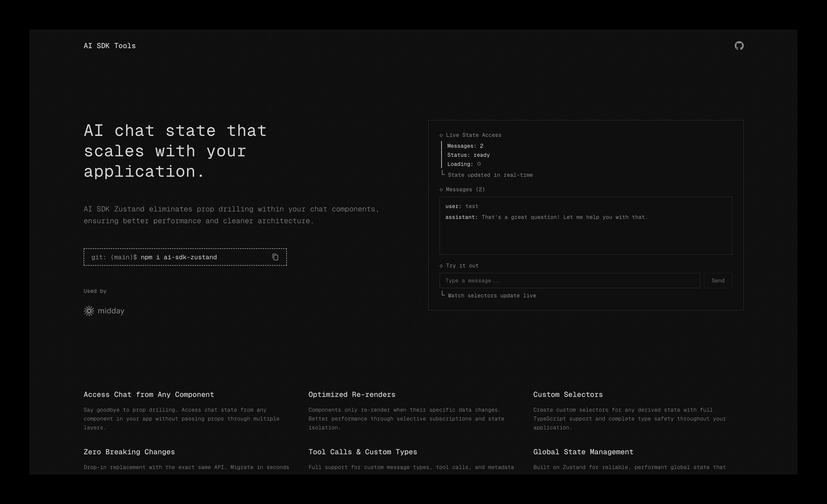Select the Messages: 2 counter row
Image resolution: width=827 pixels, height=504 pixels.
point(464,146)
